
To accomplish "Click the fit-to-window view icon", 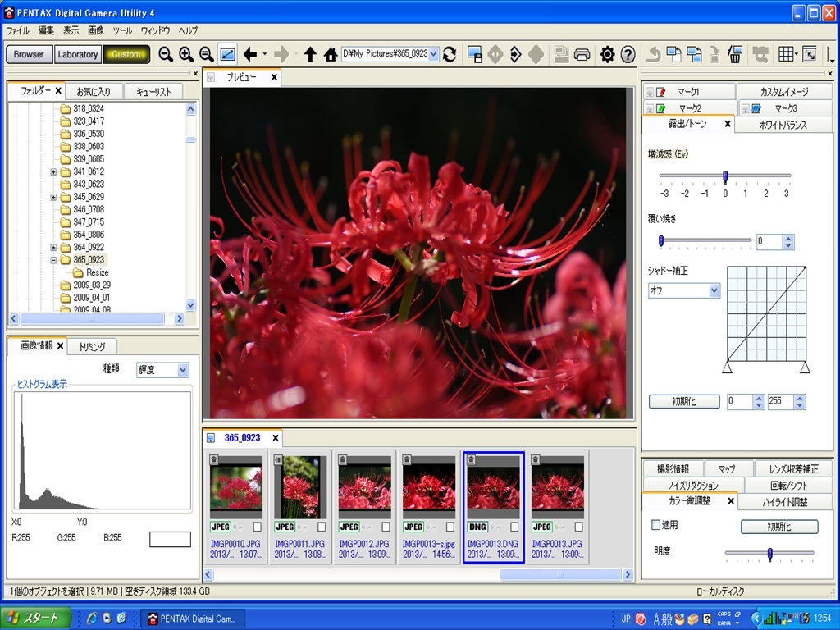I will point(227,54).
